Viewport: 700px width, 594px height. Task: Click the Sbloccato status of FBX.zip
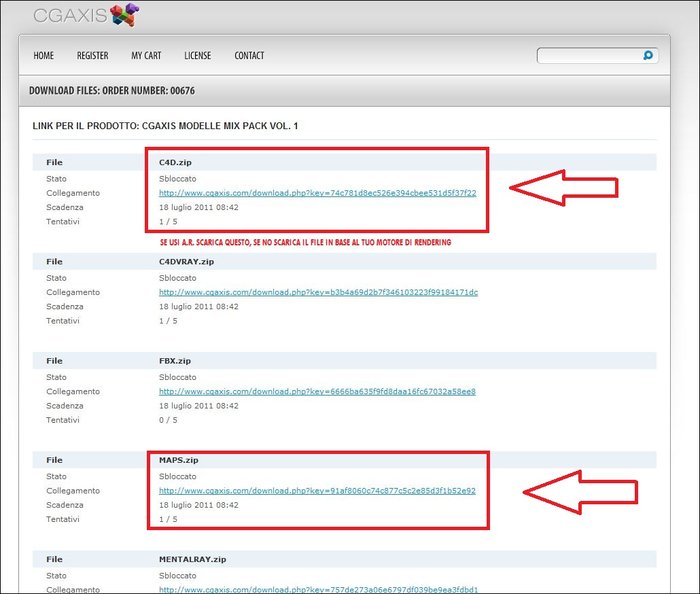pyautogui.click(x=177, y=377)
